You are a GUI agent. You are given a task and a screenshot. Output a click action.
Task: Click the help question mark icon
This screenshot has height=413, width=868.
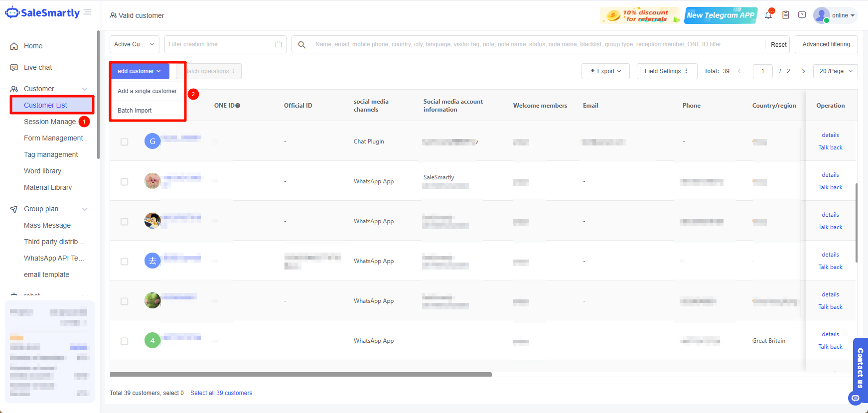click(x=802, y=15)
